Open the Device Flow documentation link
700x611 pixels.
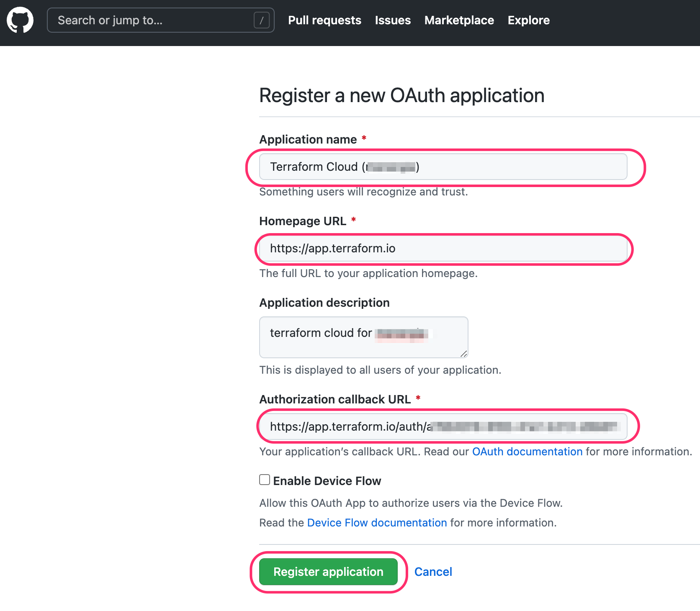[377, 523]
